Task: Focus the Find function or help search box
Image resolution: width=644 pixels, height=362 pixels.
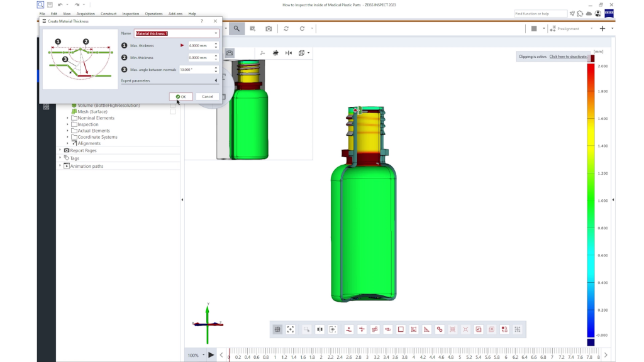Action: 540,14
